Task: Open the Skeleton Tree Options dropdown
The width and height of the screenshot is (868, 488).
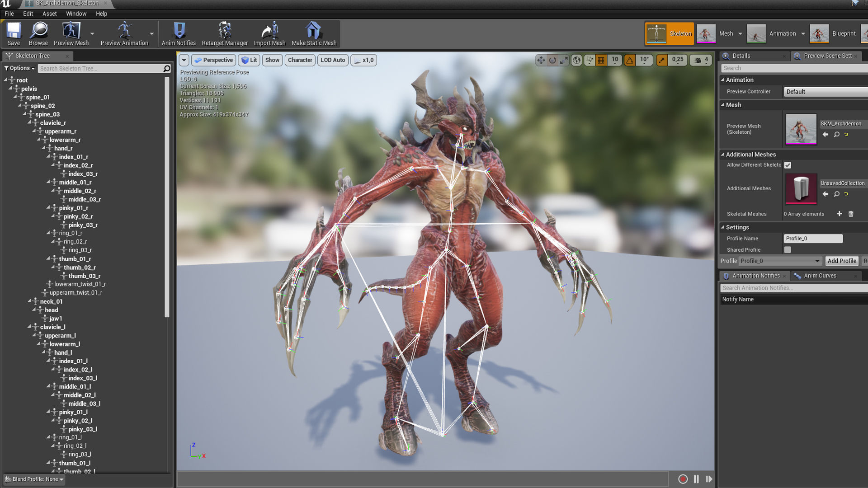Action: [x=19, y=68]
